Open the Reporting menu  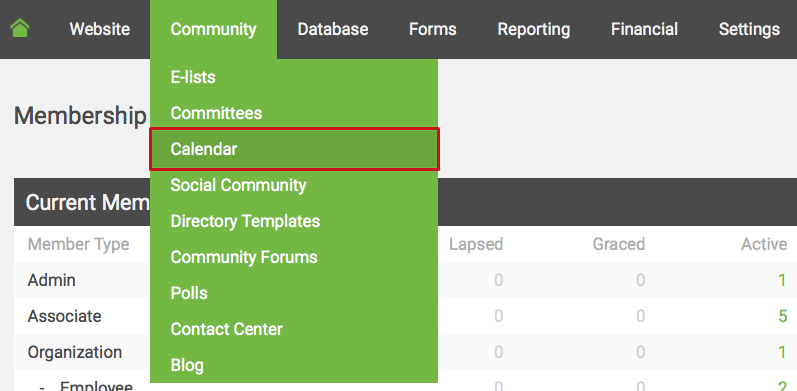[534, 29]
